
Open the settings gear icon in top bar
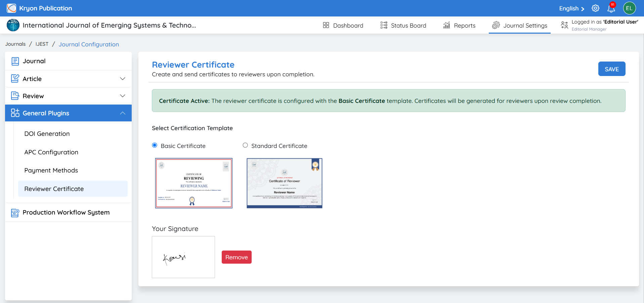click(595, 8)
